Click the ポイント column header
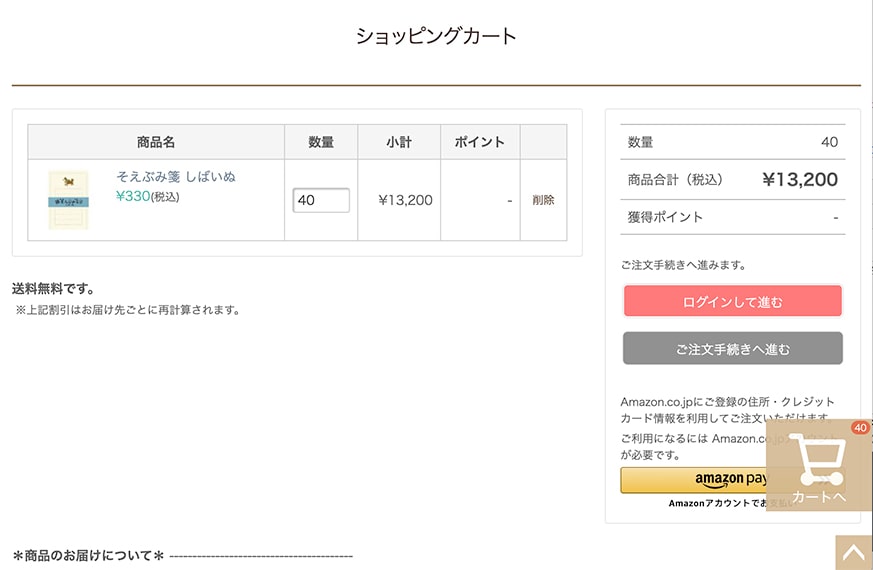 [480, 142]
